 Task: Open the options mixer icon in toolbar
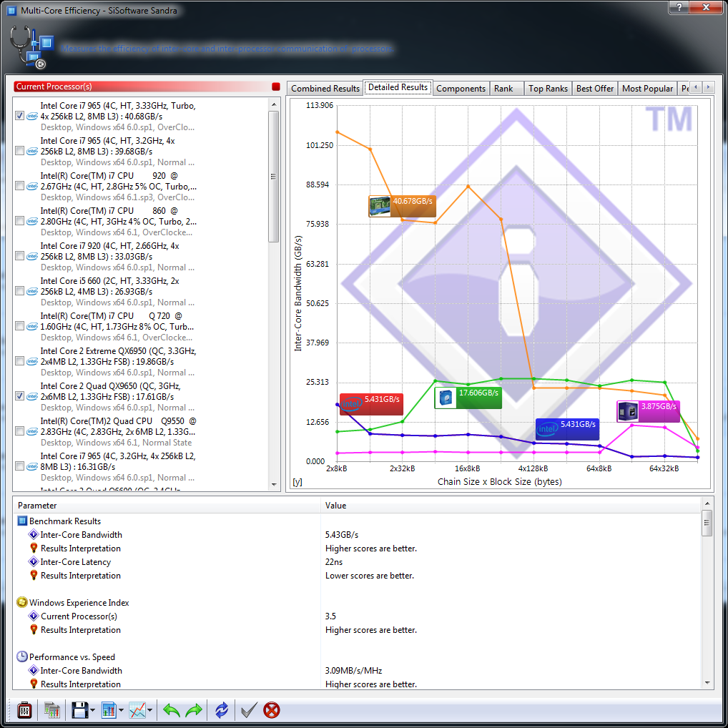pyautogui.click(x=24, y=710)
